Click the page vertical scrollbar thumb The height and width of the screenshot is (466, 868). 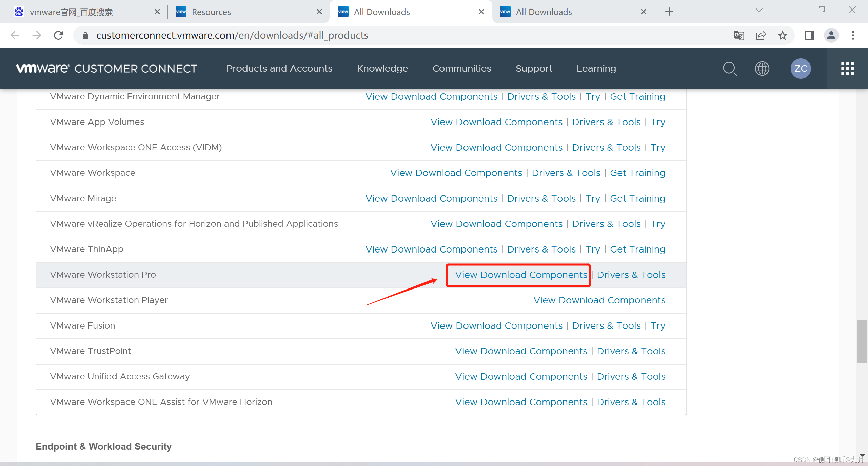click(x=862, y=341)
